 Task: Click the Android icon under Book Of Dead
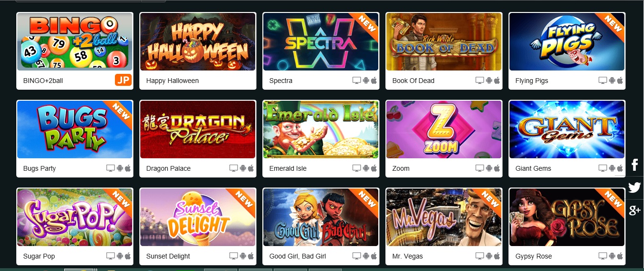(x=489, y=81)
